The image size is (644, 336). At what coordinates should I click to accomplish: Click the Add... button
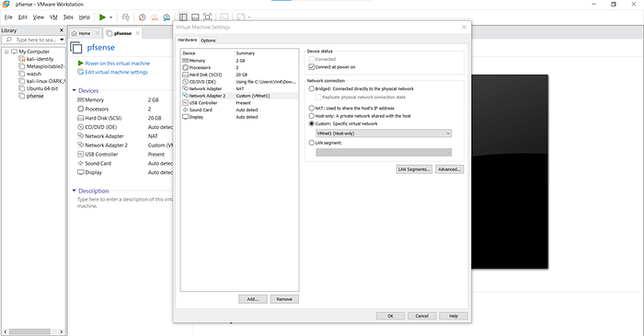click(x=253, y=299)
